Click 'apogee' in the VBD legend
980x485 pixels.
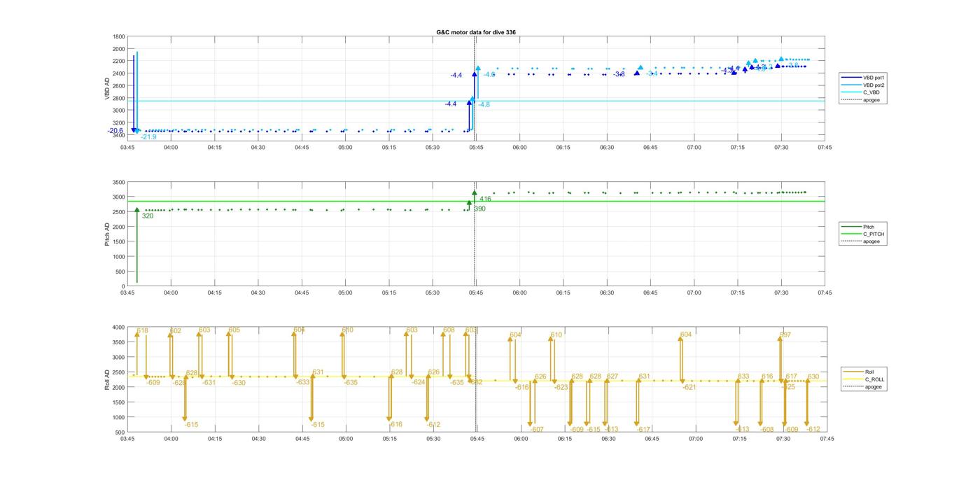coord(871,99)
